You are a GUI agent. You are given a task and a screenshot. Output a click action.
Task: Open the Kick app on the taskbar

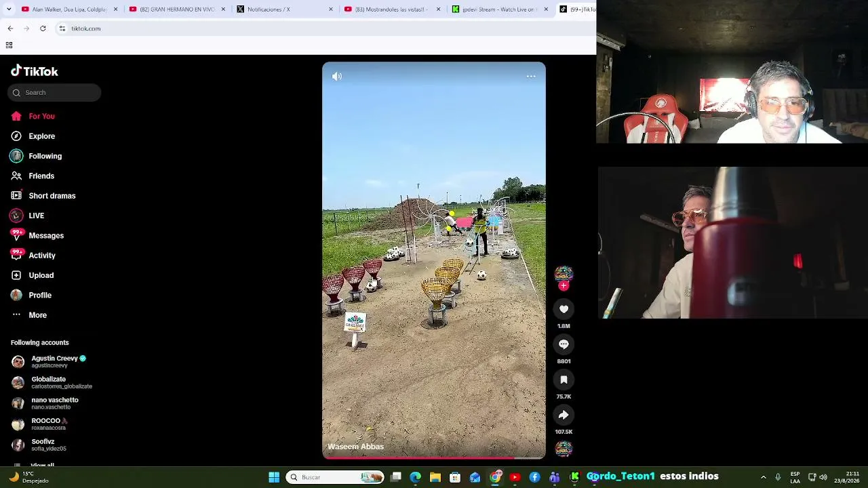pyautogui.click(x=575, y=477)
